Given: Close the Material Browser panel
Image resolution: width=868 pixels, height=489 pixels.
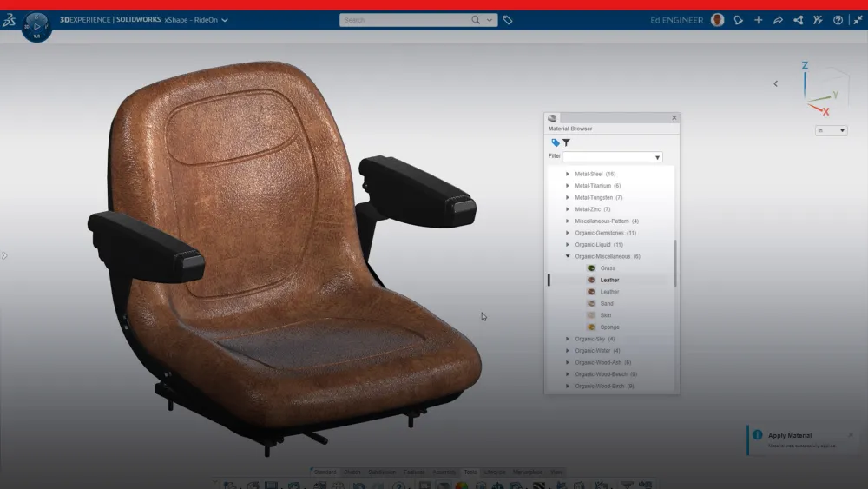Looking at the screenshot, I should click(x=674, y=118).
